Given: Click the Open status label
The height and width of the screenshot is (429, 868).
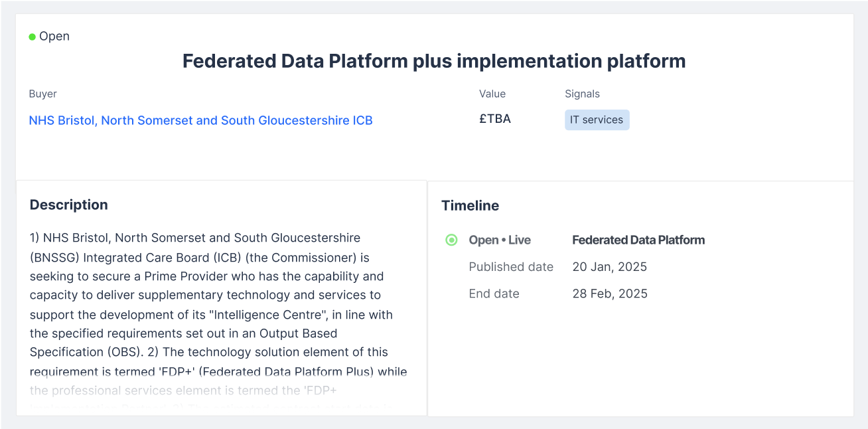Looking at the screenshot, I should (54, 37).
